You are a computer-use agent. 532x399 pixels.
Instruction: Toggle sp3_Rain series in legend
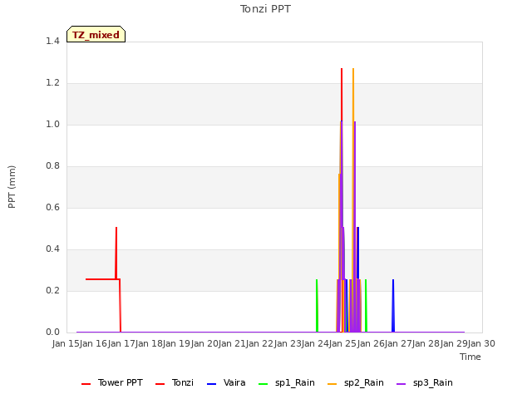425,382
